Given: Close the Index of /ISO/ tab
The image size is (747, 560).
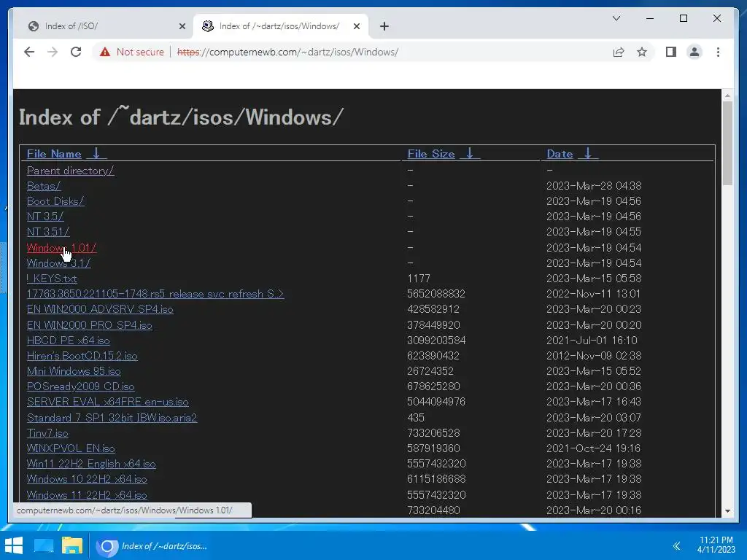Looking at the screenshot, I should click(x=182, y=26).
